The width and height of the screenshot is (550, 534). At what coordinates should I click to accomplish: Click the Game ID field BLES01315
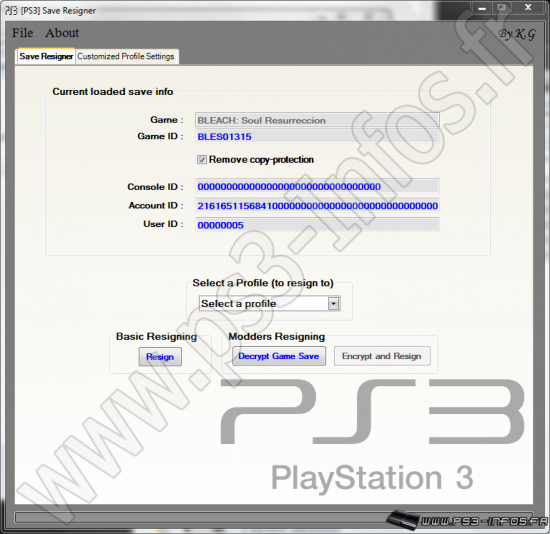(x=317, y=136)
